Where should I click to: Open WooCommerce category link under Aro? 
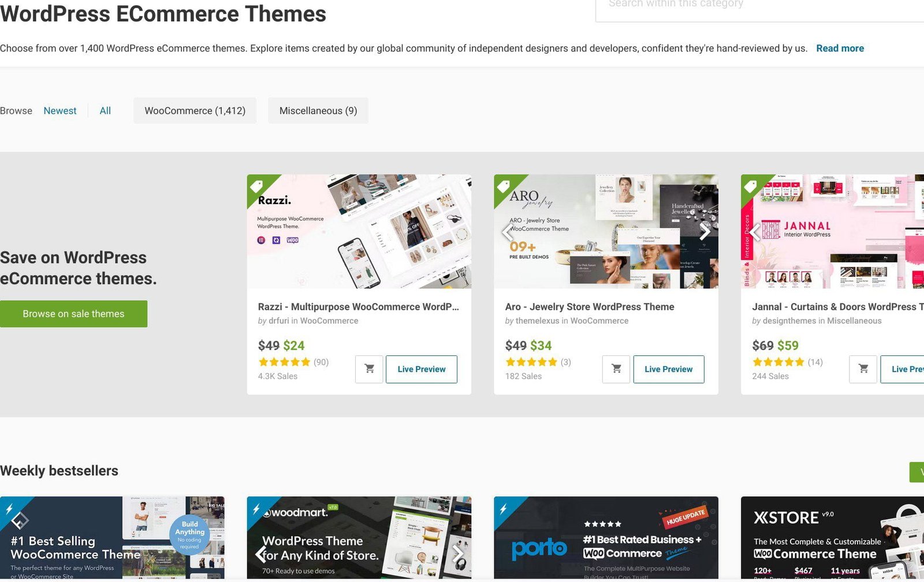(599, 321)
